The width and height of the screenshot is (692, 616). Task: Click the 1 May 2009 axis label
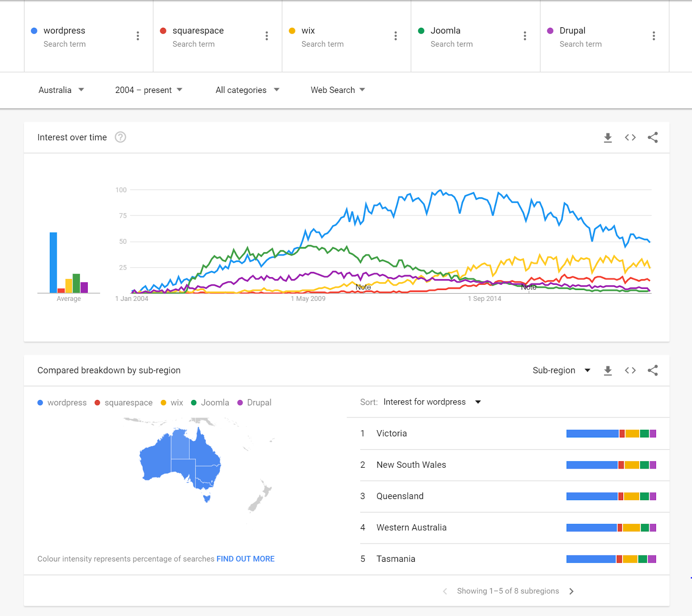(x=308, y=299)
